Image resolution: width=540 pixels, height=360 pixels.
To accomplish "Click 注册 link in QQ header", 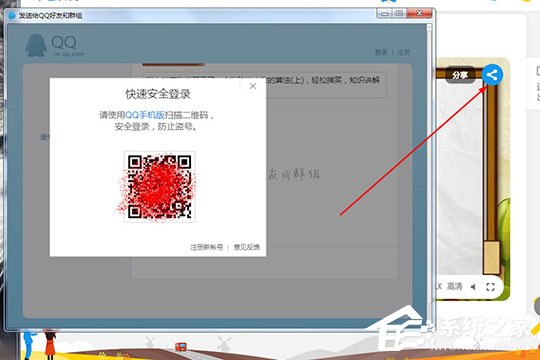I will (x=404, y=52).
